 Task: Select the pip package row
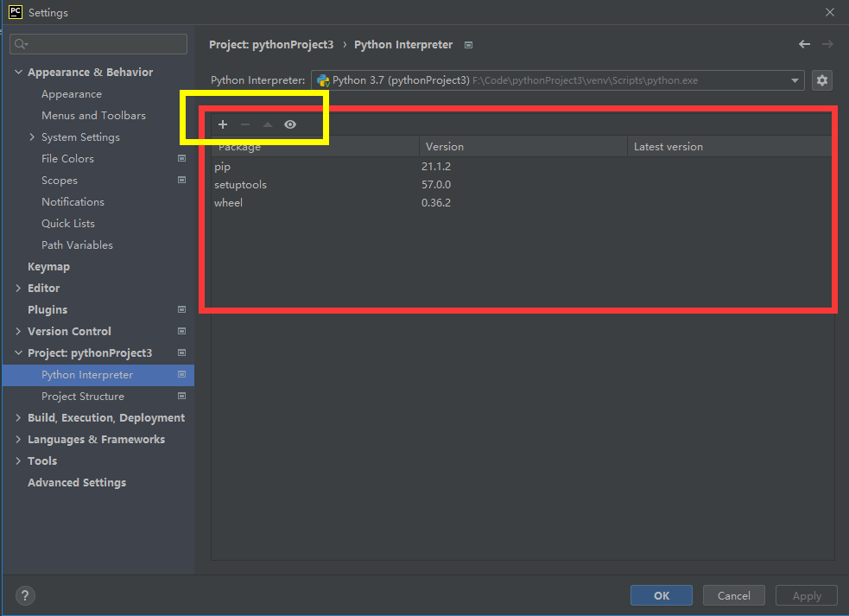522,167
